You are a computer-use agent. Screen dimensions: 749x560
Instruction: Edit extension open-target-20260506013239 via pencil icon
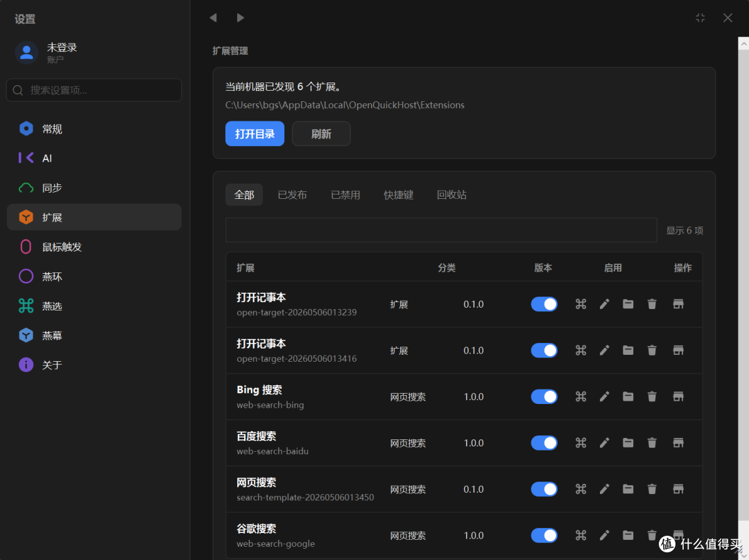tap(604, 304)
